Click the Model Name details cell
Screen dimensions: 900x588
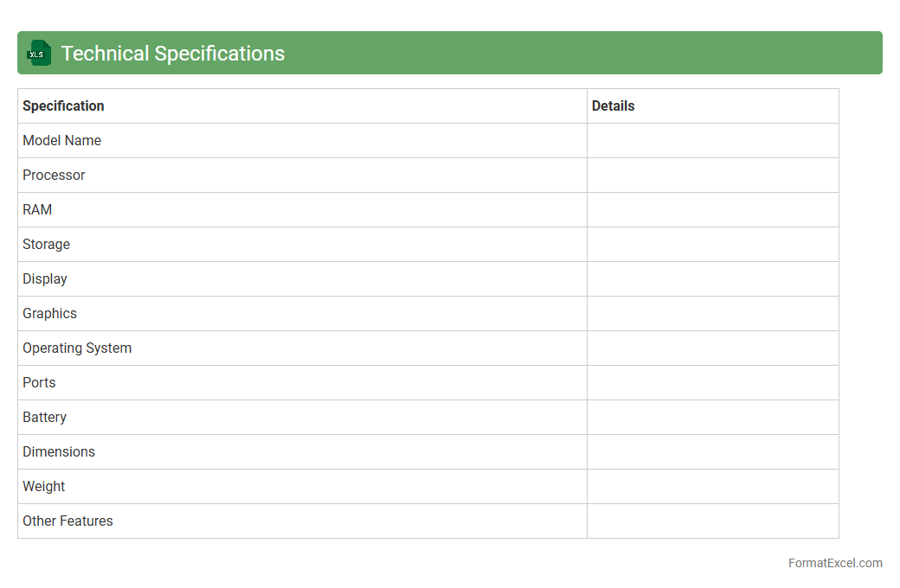(x=712, y=140)
